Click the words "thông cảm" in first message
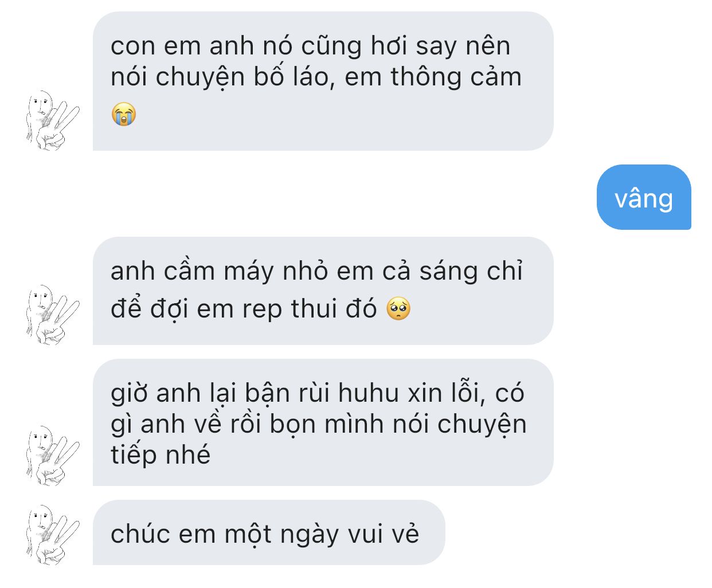This screenshot has height=588, width=712. (x=456, y=77)
